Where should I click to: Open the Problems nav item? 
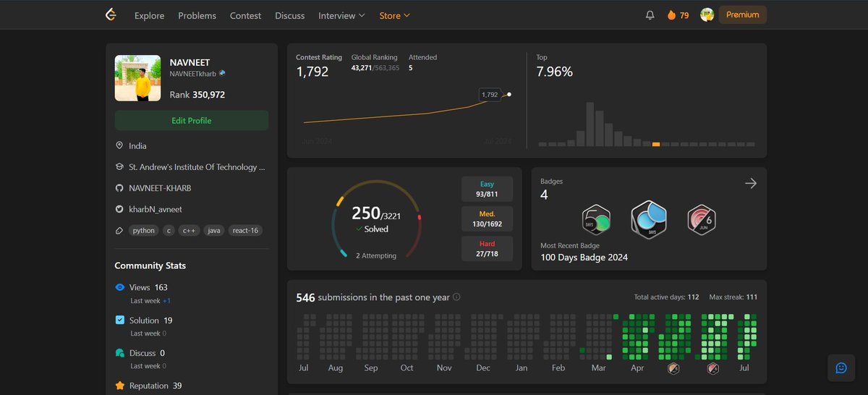click(197, 15)
